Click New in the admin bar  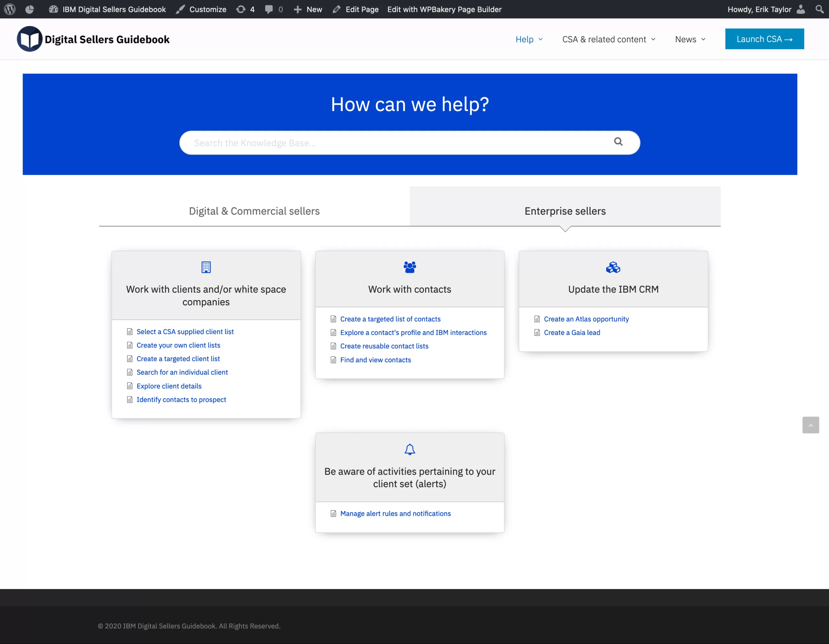(x=308, y=9)
